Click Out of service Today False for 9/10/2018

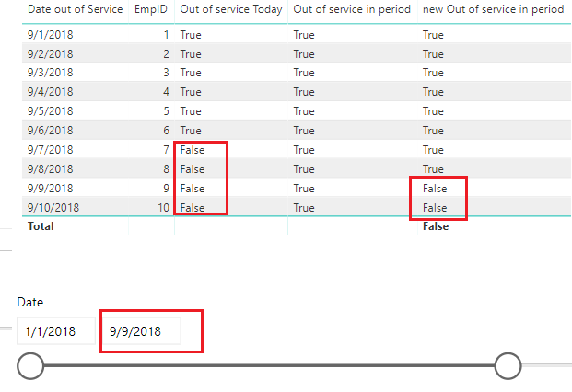coord(193,208)
